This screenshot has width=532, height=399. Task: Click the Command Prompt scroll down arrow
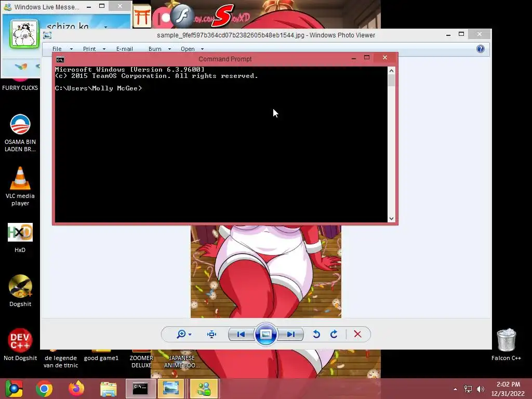click(392, 219)
